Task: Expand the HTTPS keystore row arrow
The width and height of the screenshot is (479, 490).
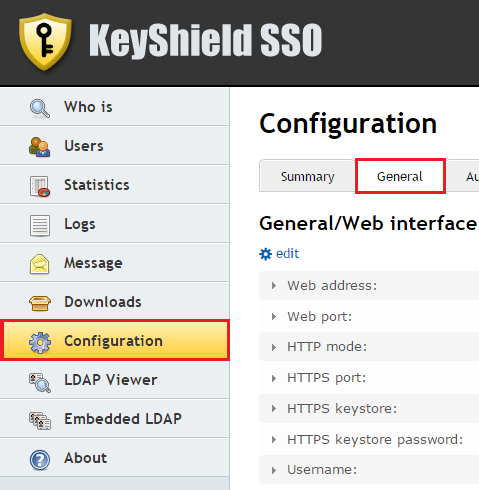Action: [x=274, y=409]
